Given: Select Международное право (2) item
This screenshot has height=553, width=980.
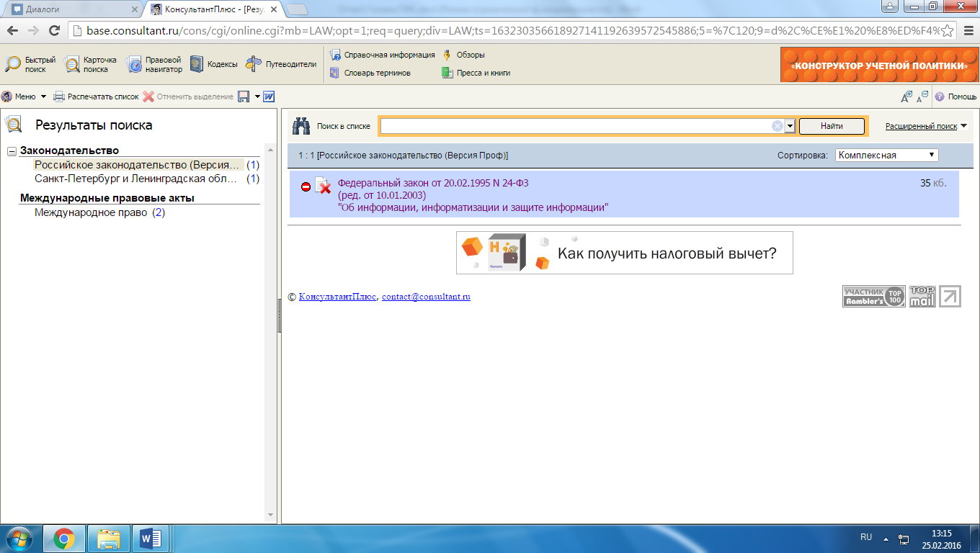Looking at the screenshot, I should tap(100, 212).
